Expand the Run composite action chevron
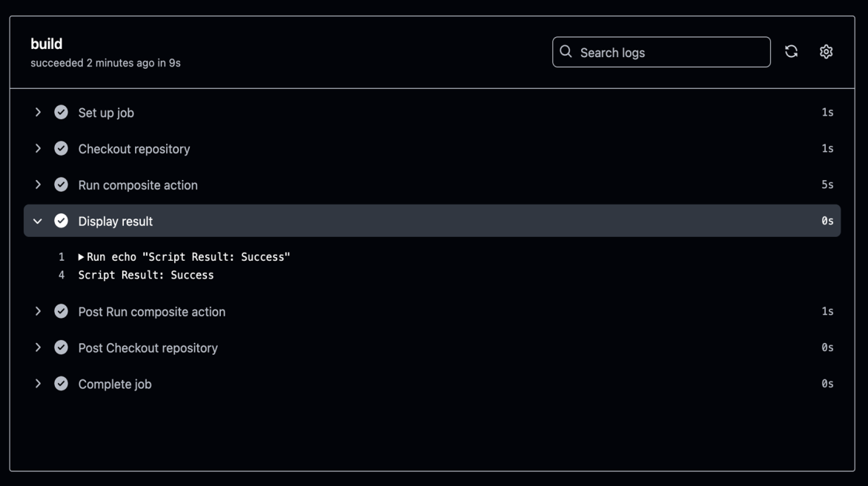Viewport: 868px width, 486px height. tap(38, 184)
